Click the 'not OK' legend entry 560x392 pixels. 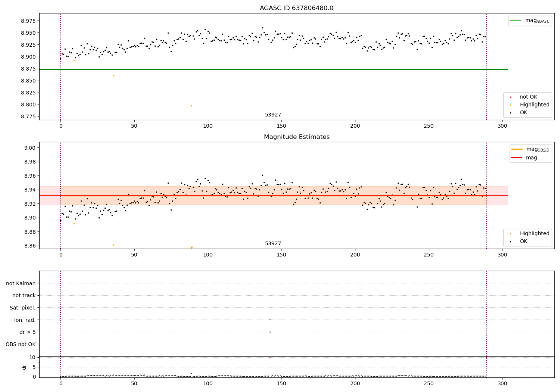pos(528,97)
